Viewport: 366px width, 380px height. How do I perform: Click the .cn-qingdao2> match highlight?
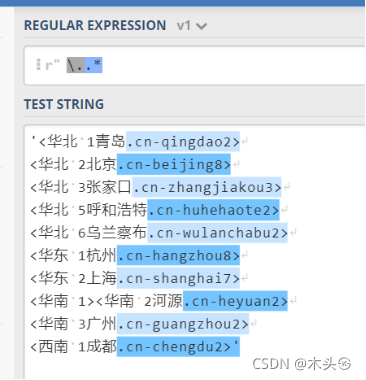[183, 142]
